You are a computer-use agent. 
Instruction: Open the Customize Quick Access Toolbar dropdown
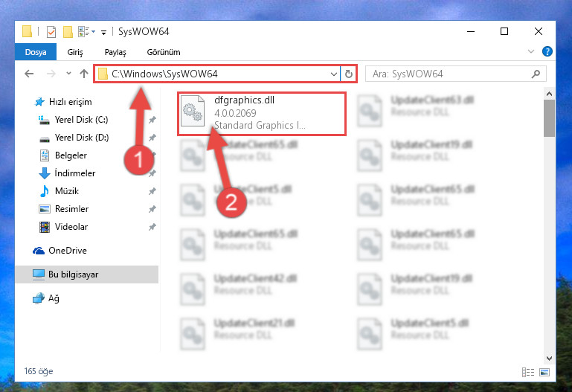pos(103,33)
